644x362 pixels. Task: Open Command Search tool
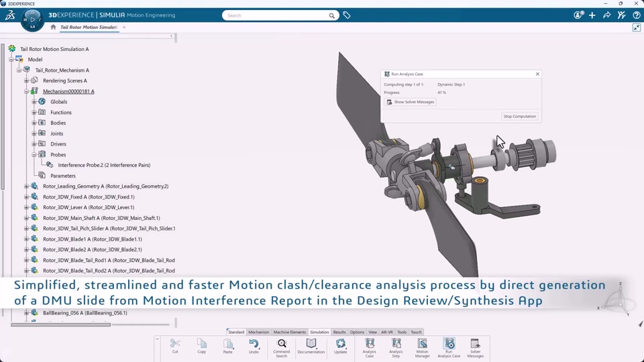click(x=281, y=348)
